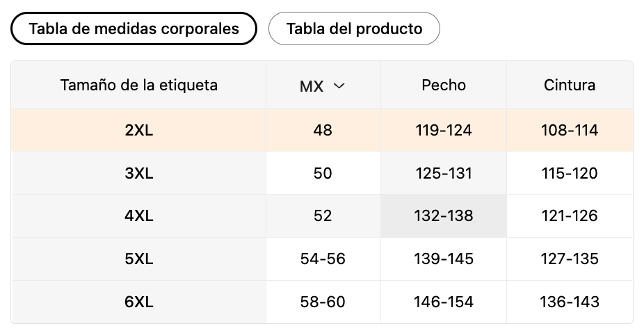Image resolution: width=644 pixels, height=335 pixels.
Task: Click the 119-124 chest measurement cell
Action: 444,130
